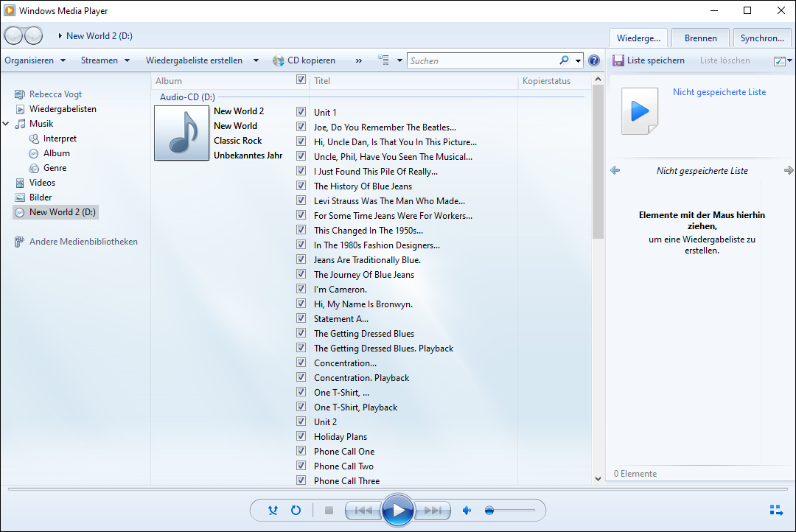Click the forward navigation arrow
The image size is (796, 532).
click(33, 35)
